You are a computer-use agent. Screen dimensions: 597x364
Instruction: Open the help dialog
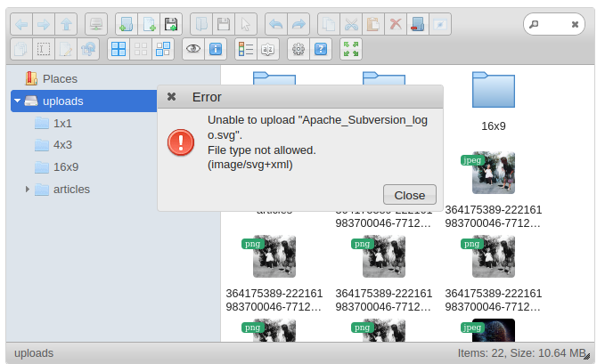click(321, 49)
